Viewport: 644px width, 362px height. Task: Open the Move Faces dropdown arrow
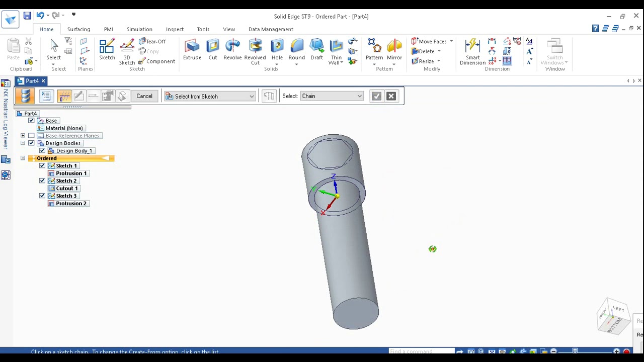pos(451,41)
